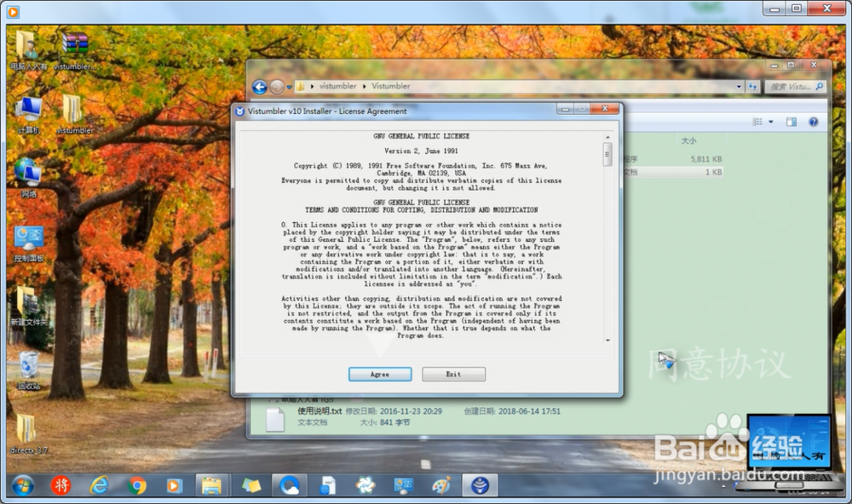Screen dimensions: 852x504
Task: Click the pinwheel fan taskbar icon
Action: (366, 485)
